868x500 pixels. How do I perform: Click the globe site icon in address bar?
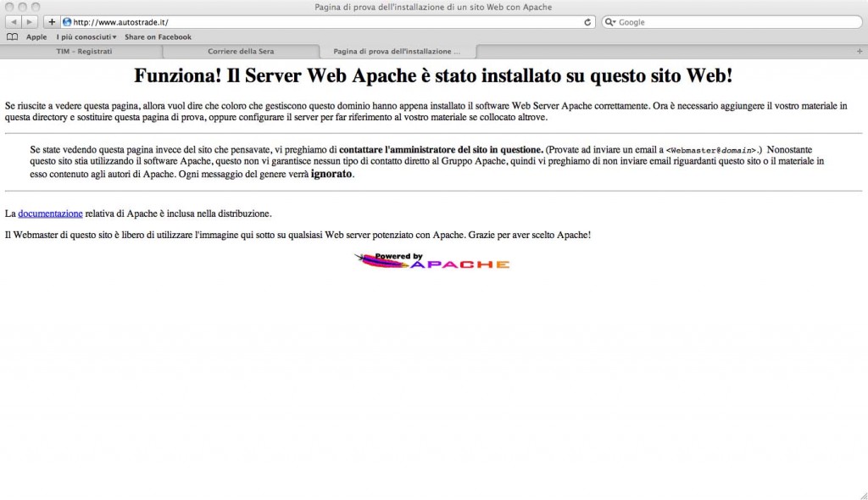(67, 22)
